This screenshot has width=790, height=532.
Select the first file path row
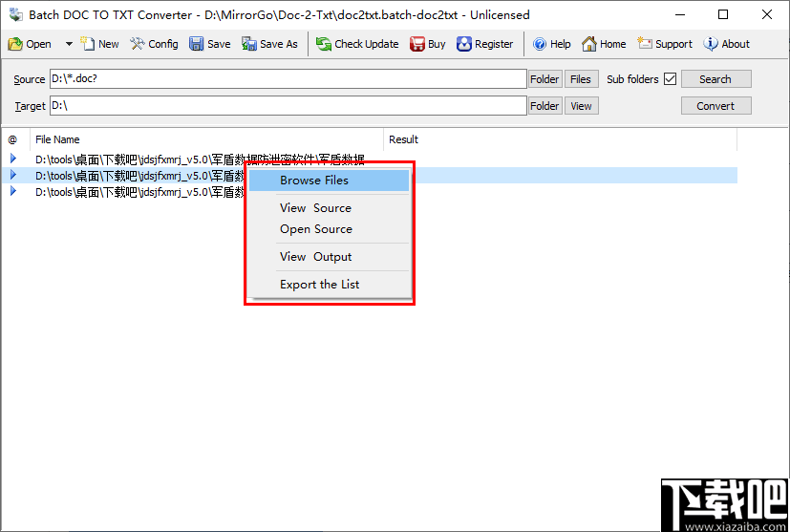[200, 160]
